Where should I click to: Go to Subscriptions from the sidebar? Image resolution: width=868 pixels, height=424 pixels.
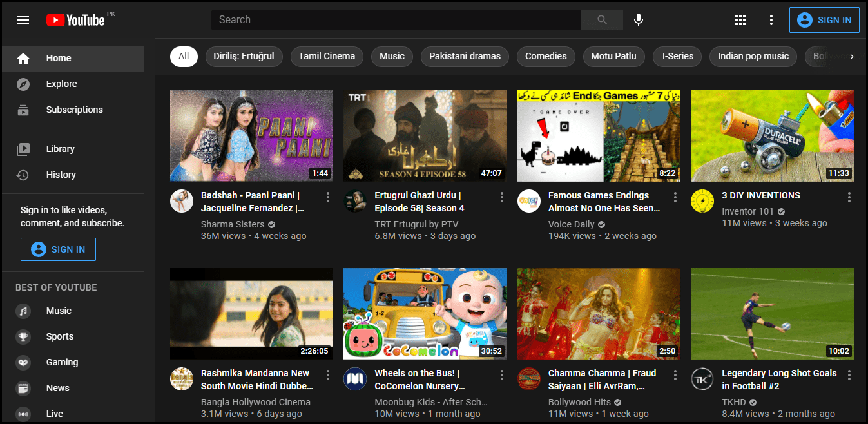pyautogui.click(x=73, y=110)
